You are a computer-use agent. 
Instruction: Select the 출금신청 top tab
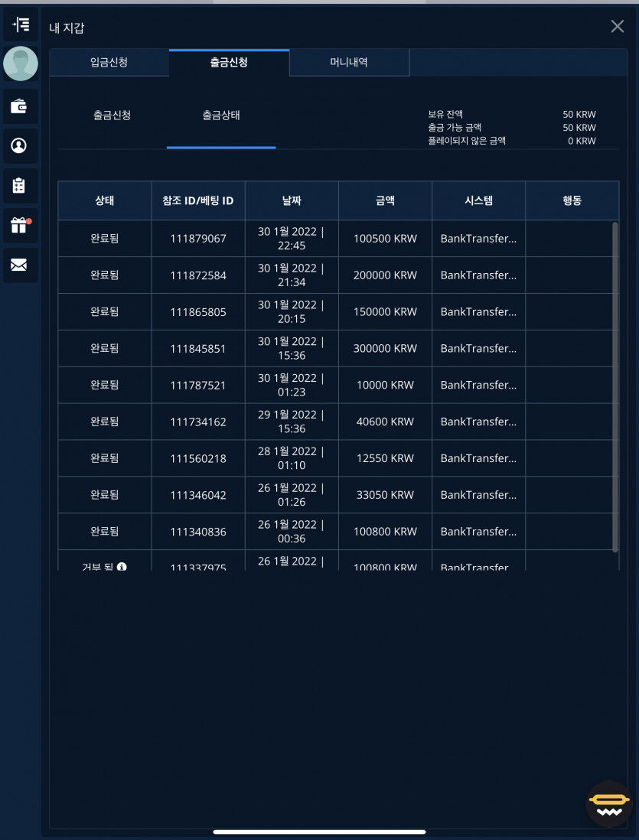[229, 62]
